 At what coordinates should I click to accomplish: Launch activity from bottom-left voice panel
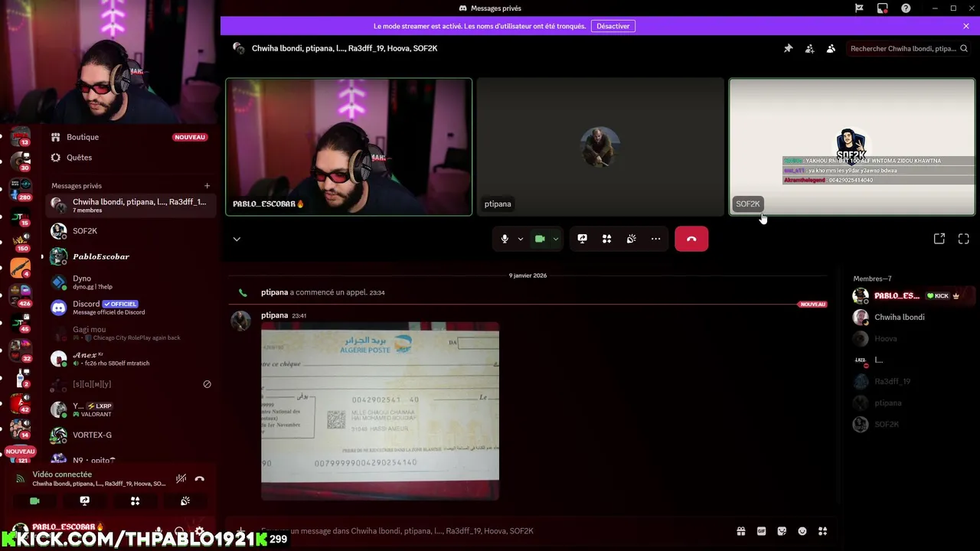point(135,501)
